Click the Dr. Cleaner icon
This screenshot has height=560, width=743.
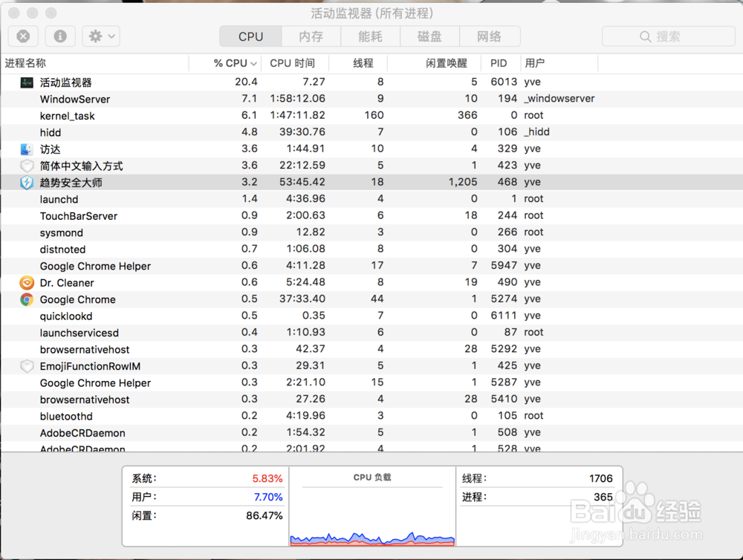27,283
